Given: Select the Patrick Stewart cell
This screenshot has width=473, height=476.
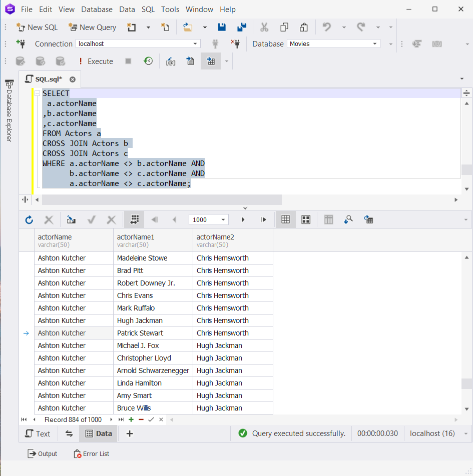Looking at the screenshot, I should pyautogui.click(x=153, y=333).
